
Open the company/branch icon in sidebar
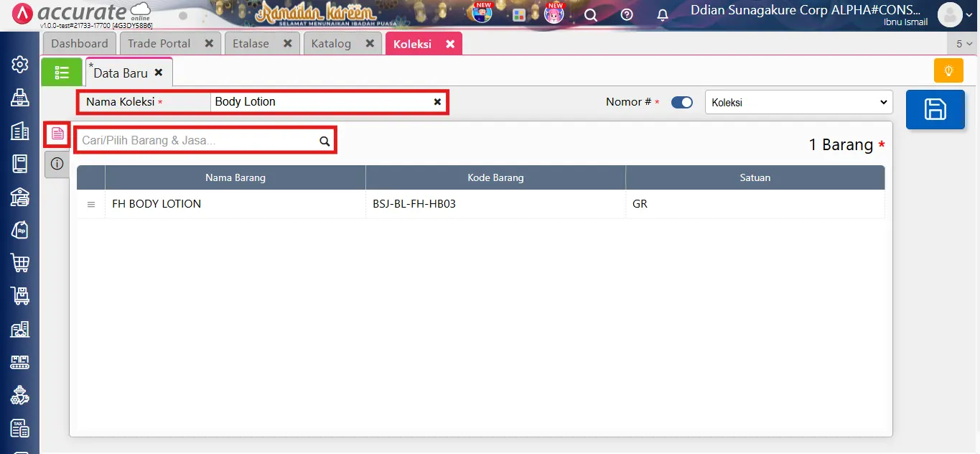(x=19, y=130)
